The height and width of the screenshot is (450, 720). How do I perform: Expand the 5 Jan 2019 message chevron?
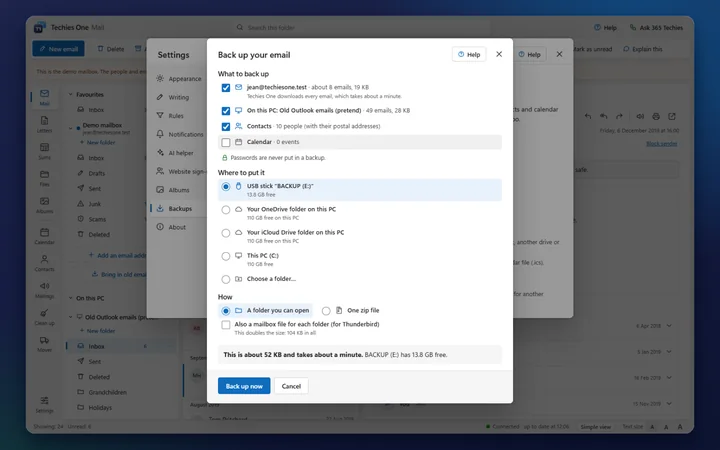tap(669, 352)
